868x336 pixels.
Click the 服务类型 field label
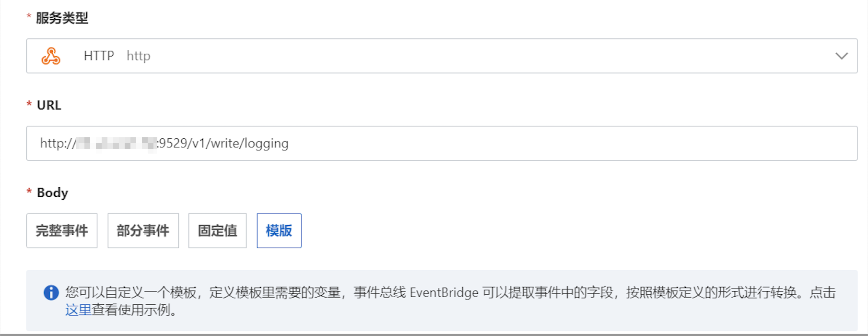click(62, 18)
